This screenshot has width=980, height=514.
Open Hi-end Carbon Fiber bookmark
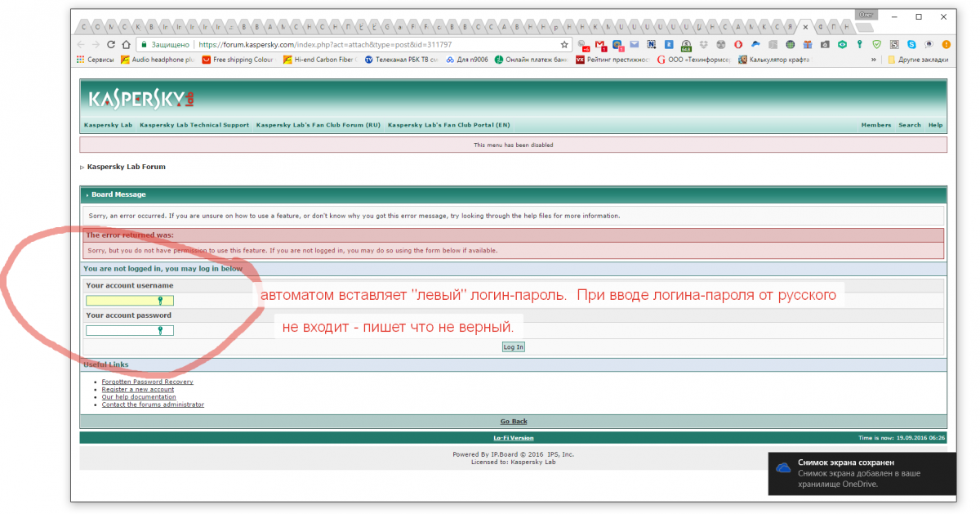click(319, 60)
